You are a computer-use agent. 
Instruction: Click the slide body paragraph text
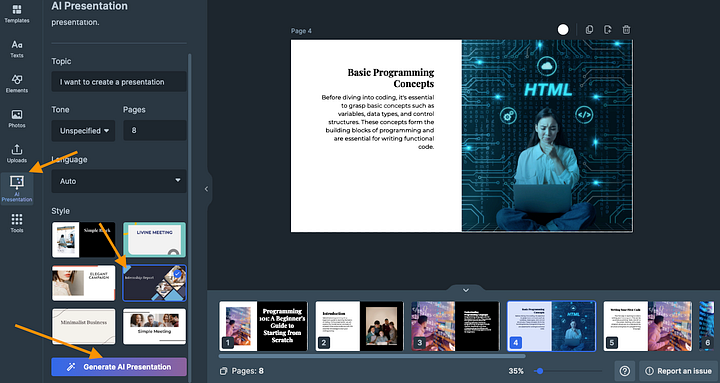click(377, 122)
